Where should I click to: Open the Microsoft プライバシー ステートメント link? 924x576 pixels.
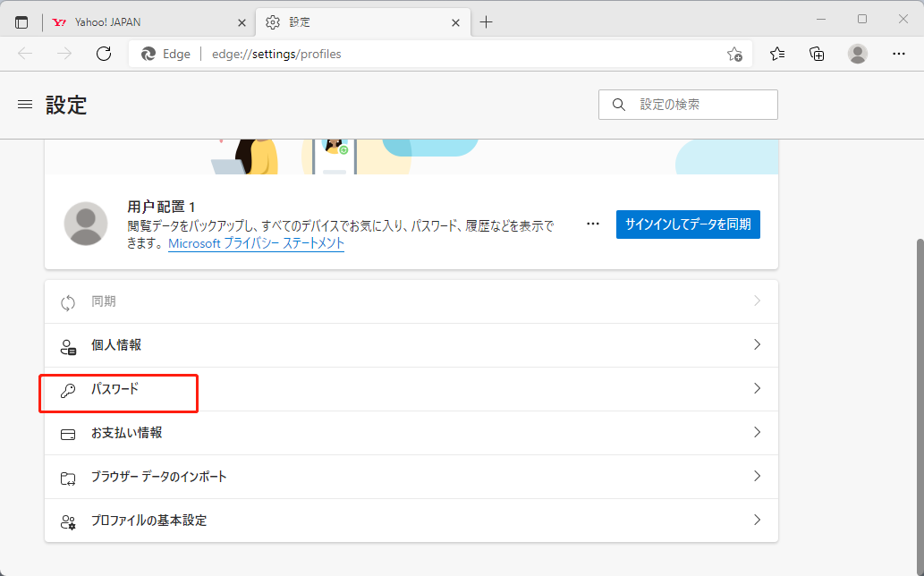point(256,243)
